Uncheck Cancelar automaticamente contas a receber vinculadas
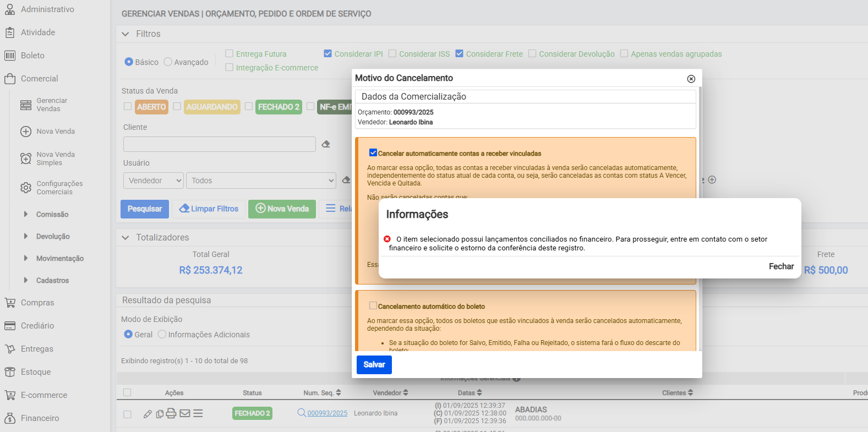The width and height of the screenshot is (868, 432). point(373,153)
